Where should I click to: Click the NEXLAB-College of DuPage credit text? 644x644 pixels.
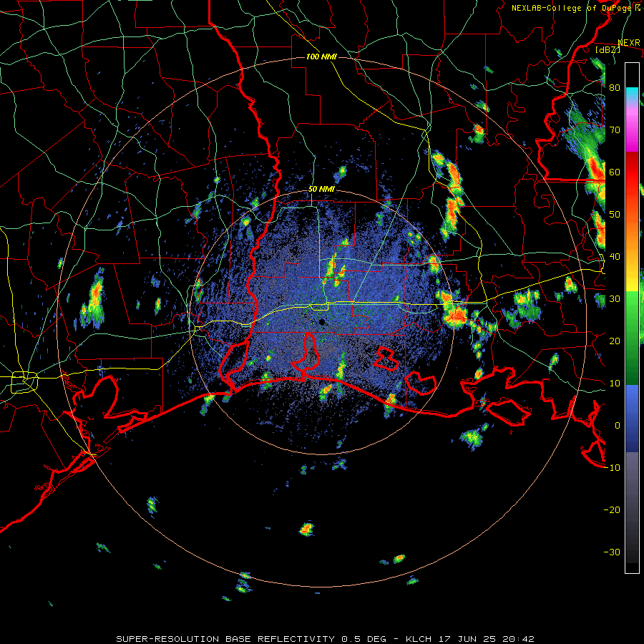[575, 8]
